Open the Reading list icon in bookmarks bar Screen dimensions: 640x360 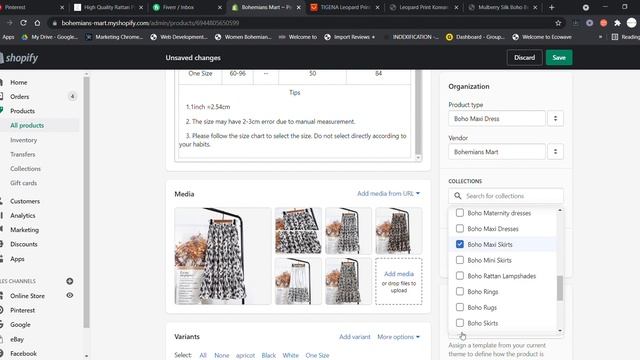coord(615,37)
